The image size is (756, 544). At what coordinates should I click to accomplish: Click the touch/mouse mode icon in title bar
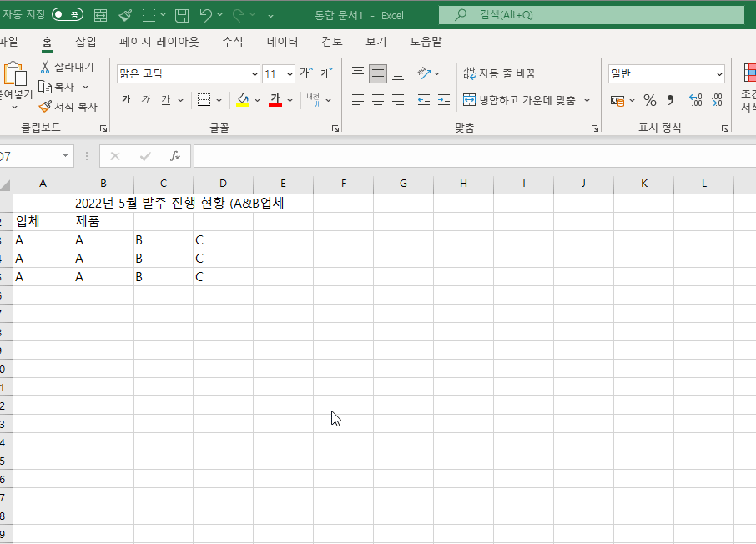[x=100, y=15]
